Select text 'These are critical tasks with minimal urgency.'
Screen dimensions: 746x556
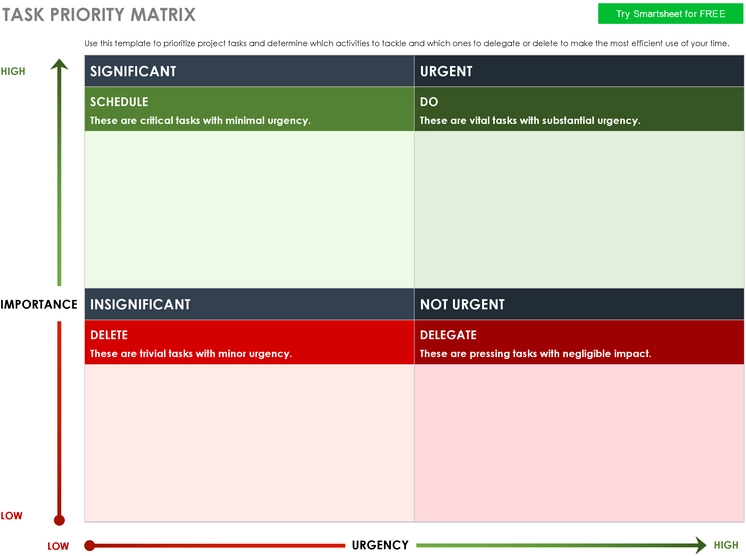pos(200,120)
